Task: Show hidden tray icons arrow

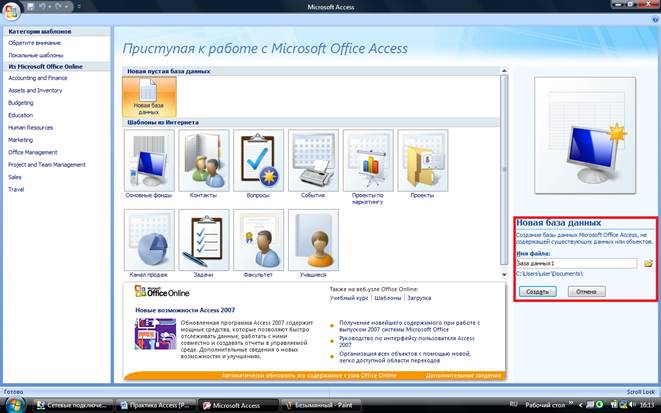Action: click(581, 405)
